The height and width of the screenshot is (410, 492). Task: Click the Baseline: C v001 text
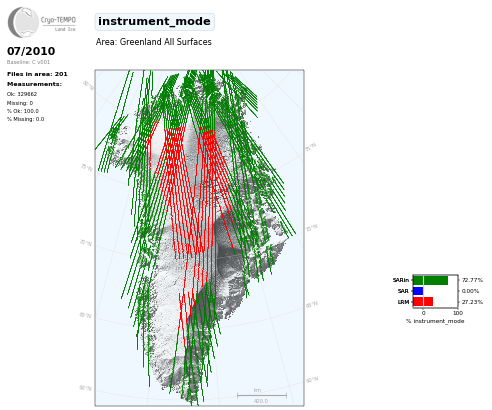coord(28,62)
